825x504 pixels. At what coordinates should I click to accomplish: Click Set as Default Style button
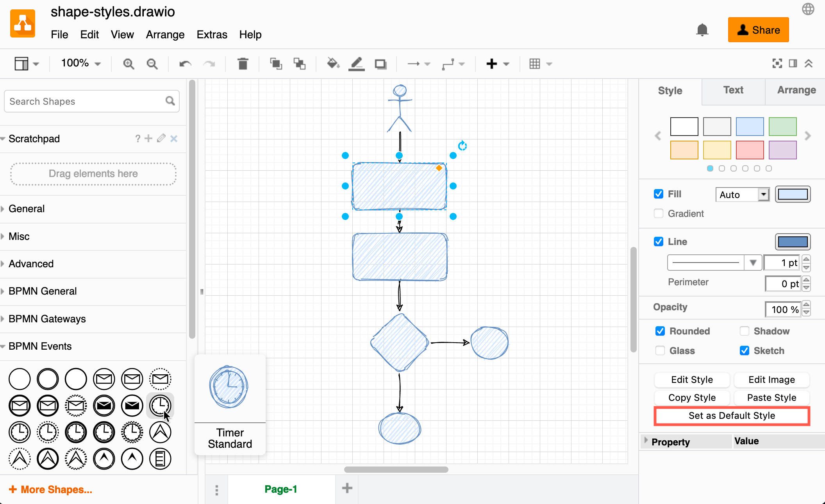click(732, 416)
